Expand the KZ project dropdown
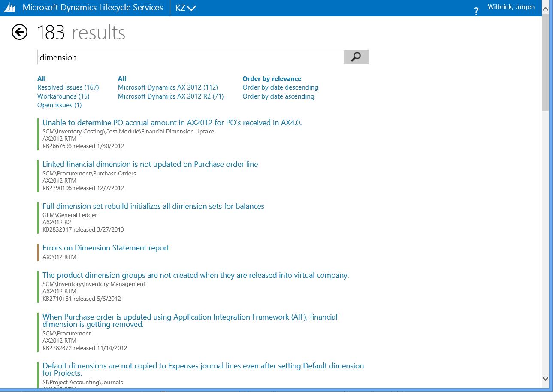The width and height of the screenshot is (553, 392). 186,8
